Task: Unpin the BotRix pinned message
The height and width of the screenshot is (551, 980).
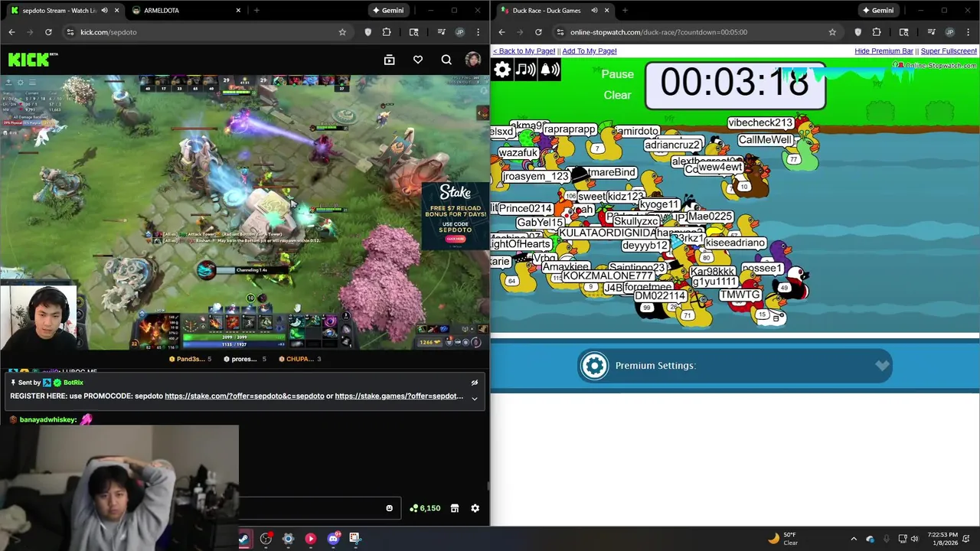Action: pos(475,383)
